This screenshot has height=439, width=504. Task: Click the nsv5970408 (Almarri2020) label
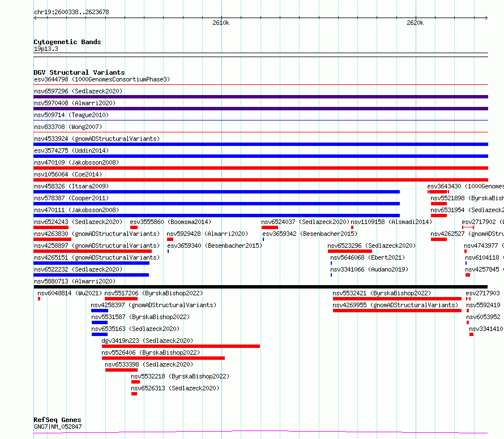point(75,103)
